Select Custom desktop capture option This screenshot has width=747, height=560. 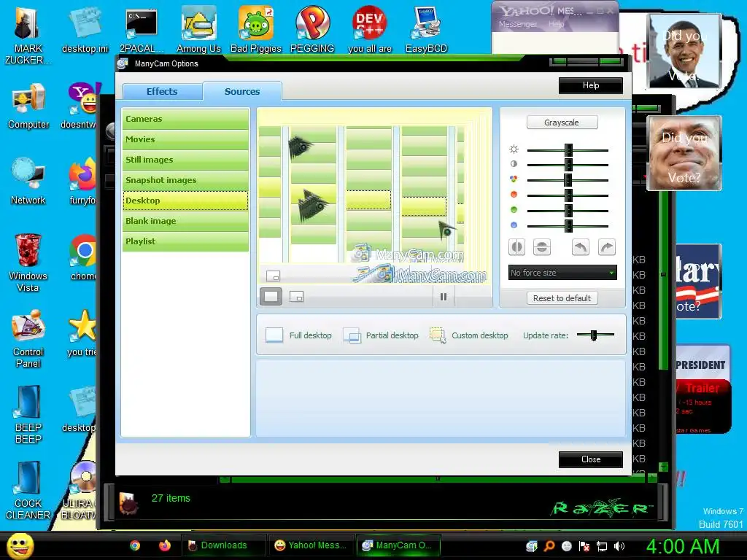tap(469, 335)
